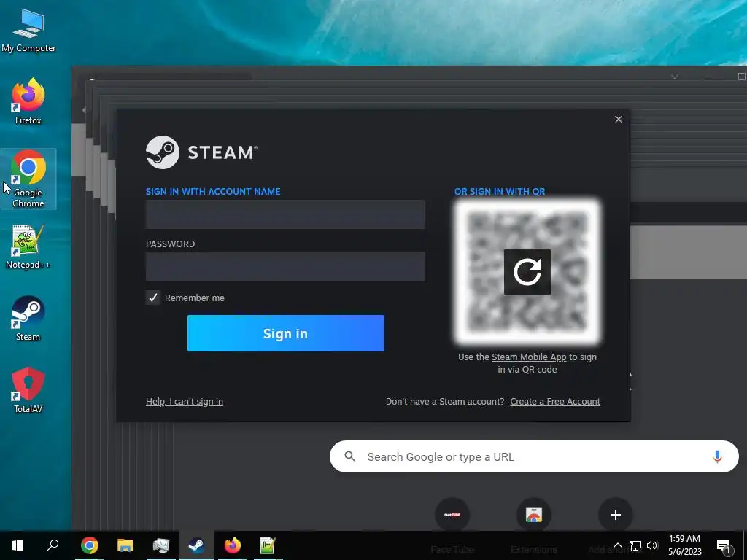Click the Chrome search box
747x560 pixels.
pos(534,456)
